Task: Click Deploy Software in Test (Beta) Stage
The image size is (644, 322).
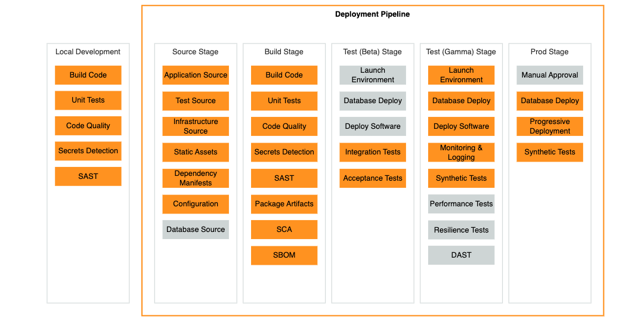Action: (373, 126)
